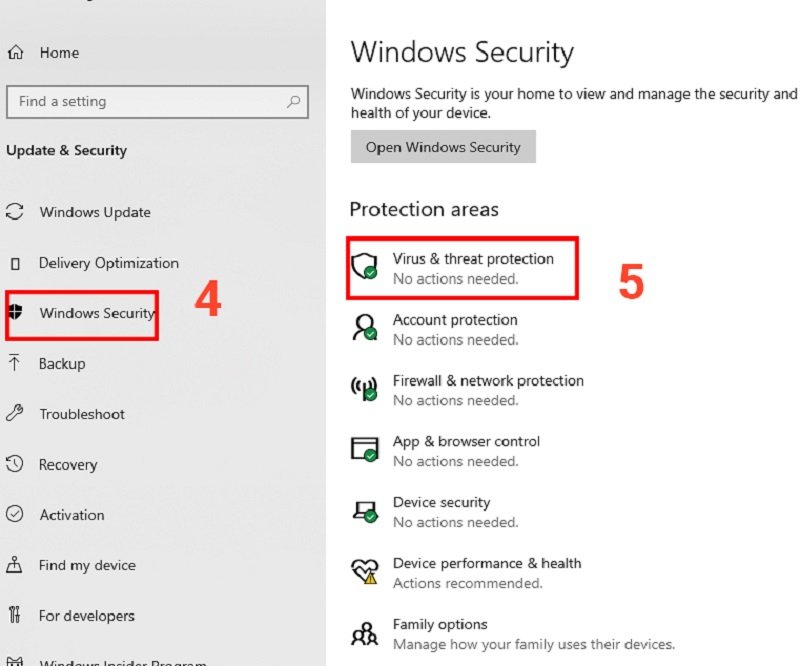
Task: Click the App & browser control icon
Action: coord(366,449)
